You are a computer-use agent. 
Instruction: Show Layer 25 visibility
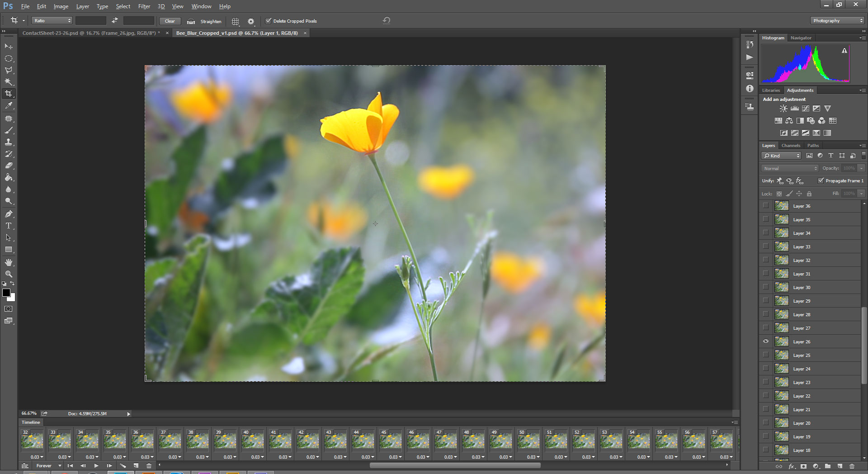[766, 355]
